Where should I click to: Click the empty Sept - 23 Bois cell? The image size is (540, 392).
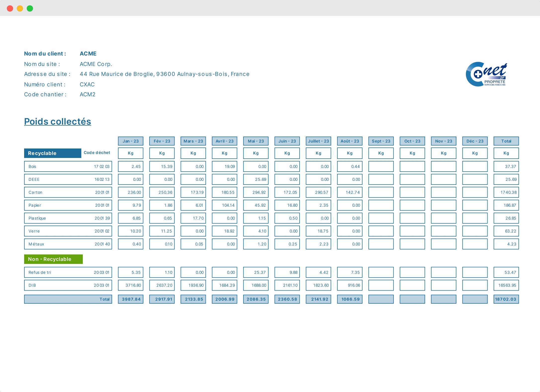381,166
